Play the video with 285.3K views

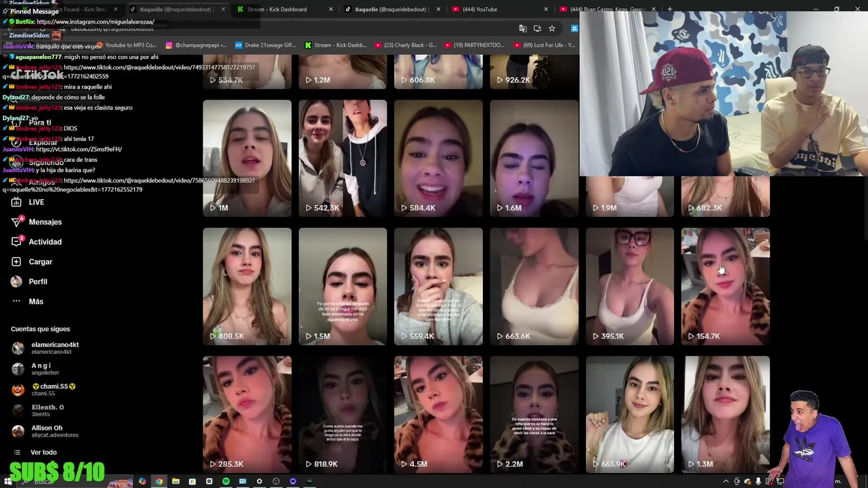point(247,414)
